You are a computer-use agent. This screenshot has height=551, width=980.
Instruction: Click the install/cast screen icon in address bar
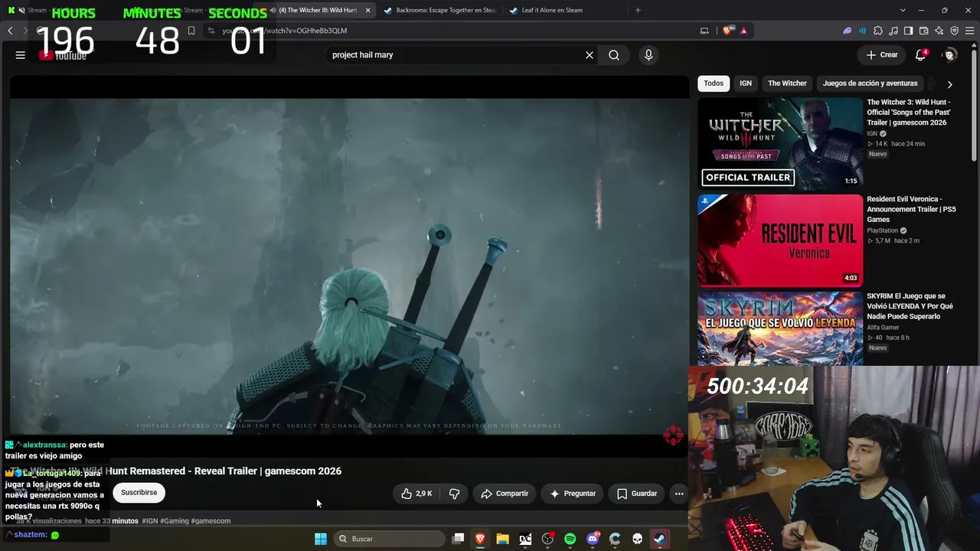pos(704,31)
